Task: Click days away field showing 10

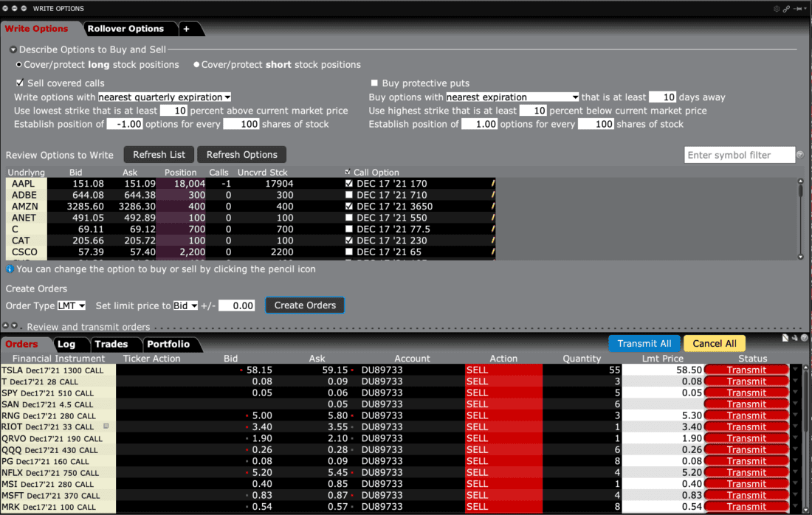Action: tap(662, 97)
